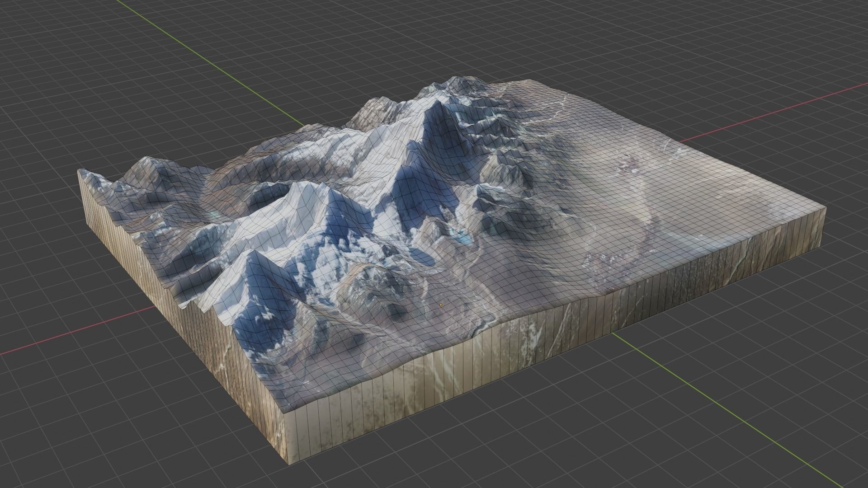868x488 pixels.
Task: Click the orange object origin dot
Action: tap(441, 305)
